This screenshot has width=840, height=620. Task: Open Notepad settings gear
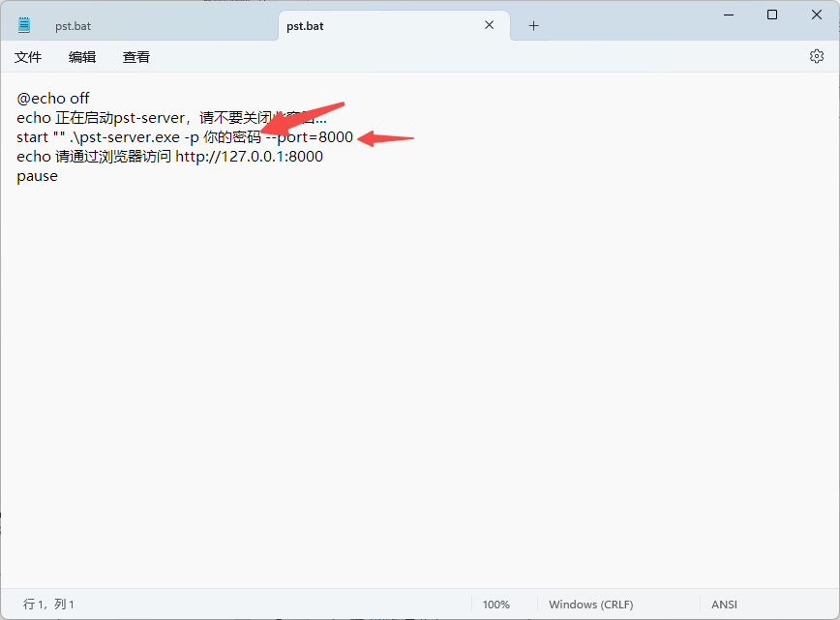click(x=817, y=56)
